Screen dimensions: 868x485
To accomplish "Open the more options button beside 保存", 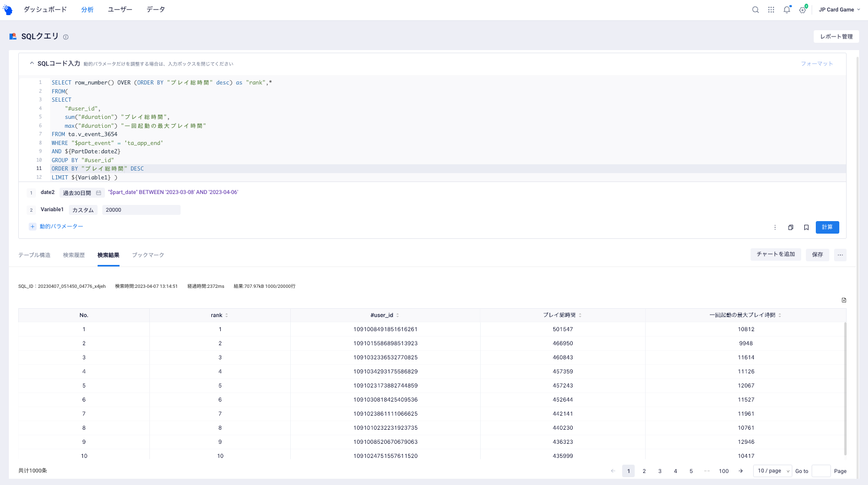I will (x=840, y=254).
